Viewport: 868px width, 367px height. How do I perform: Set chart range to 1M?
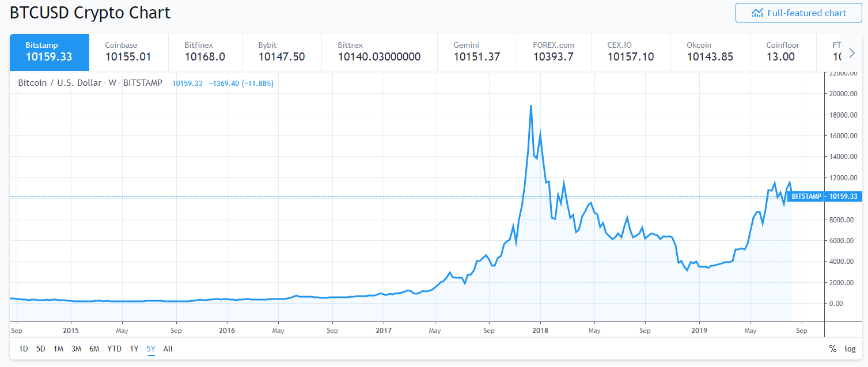58,349
